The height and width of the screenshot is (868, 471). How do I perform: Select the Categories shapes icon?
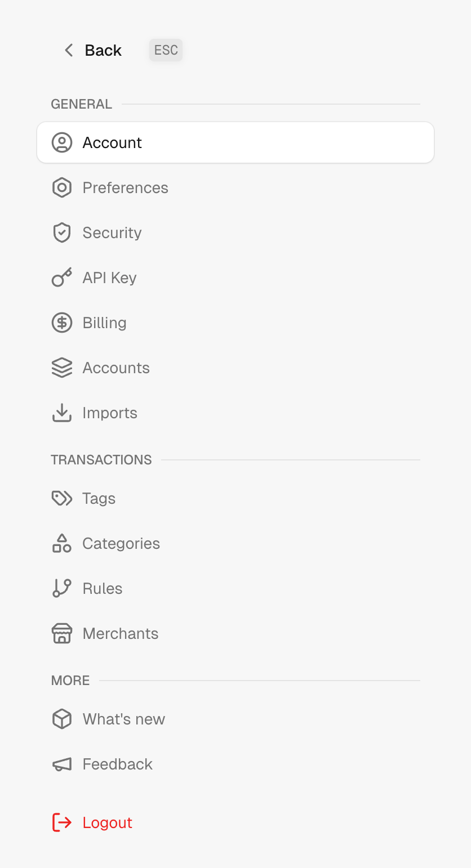tap(62, 543)
